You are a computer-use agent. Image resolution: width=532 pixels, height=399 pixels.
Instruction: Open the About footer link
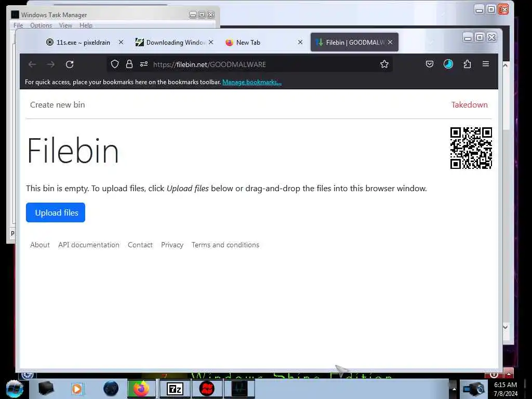[x=39, y=245]
